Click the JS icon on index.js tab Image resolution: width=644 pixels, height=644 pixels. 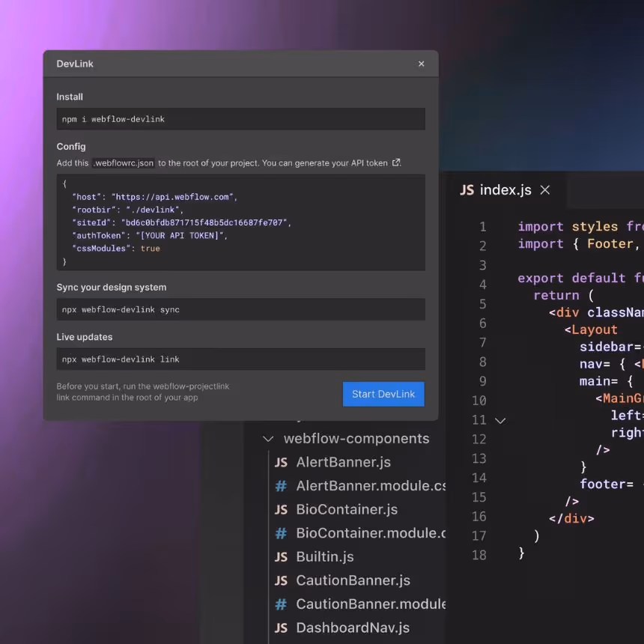pyautogui.click(x=467, y=190)
